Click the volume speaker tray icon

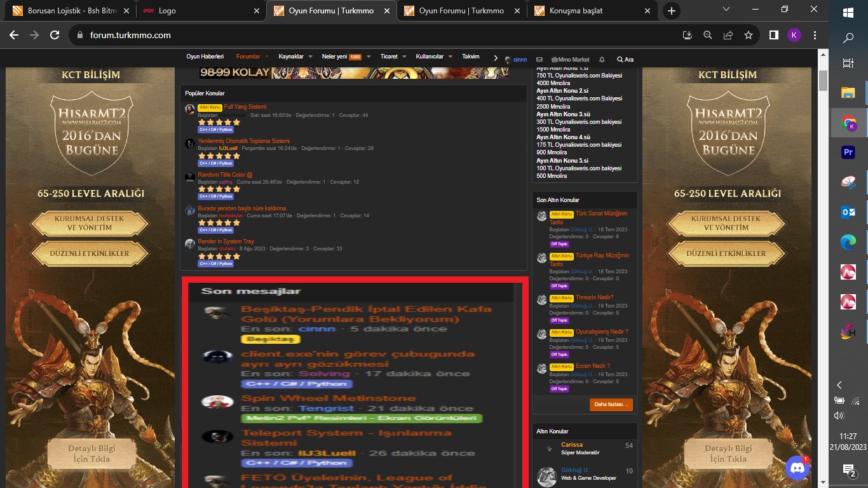[839, 416]
